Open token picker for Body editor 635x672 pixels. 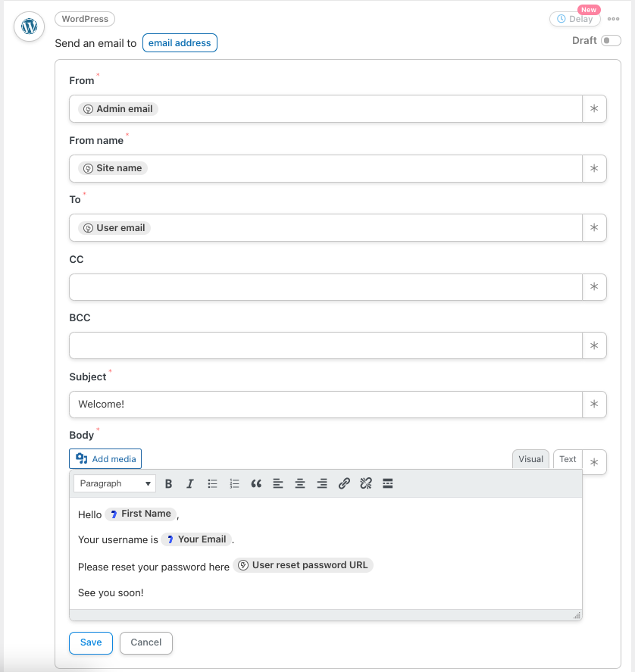coord(594,462)
